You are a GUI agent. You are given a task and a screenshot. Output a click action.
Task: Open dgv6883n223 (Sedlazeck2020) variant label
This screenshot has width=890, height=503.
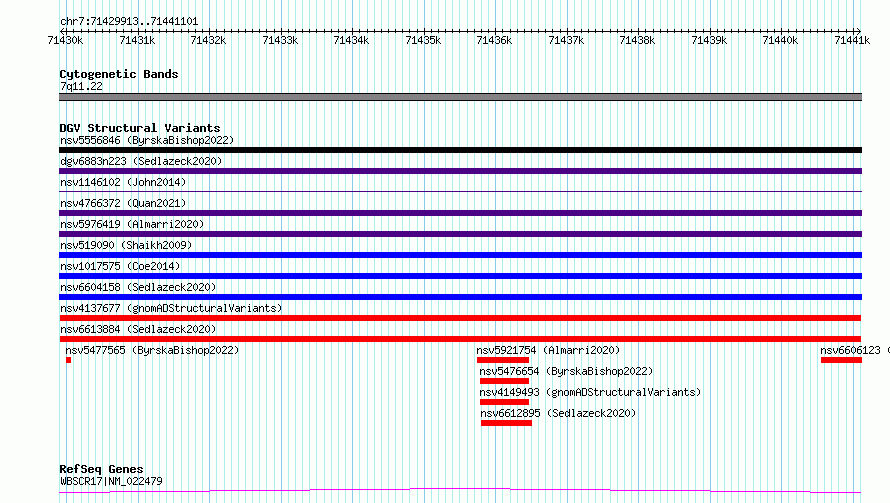coord(141,161)
